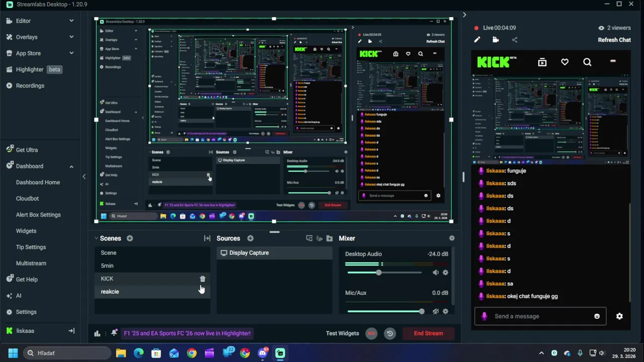Open Kick search magnifier icon
Screen dimensions: 644x362
tap(587, 62)
